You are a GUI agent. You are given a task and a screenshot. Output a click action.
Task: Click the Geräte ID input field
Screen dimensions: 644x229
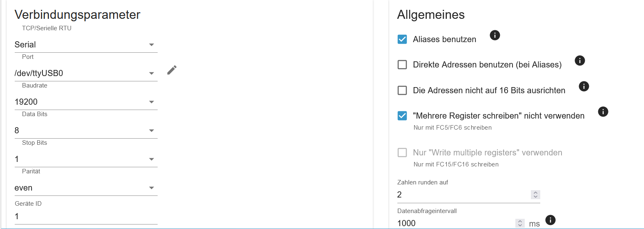86,216
